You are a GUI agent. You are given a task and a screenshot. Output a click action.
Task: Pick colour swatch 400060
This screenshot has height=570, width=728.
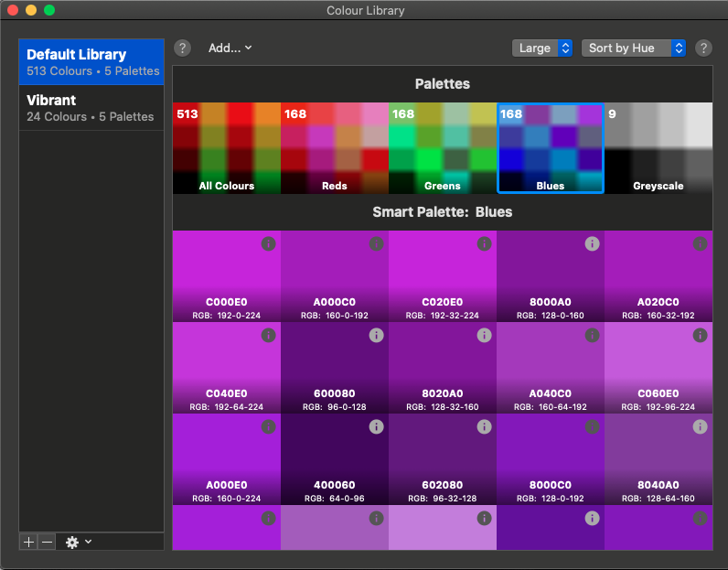pyautogui.click(x=335, y=459)
